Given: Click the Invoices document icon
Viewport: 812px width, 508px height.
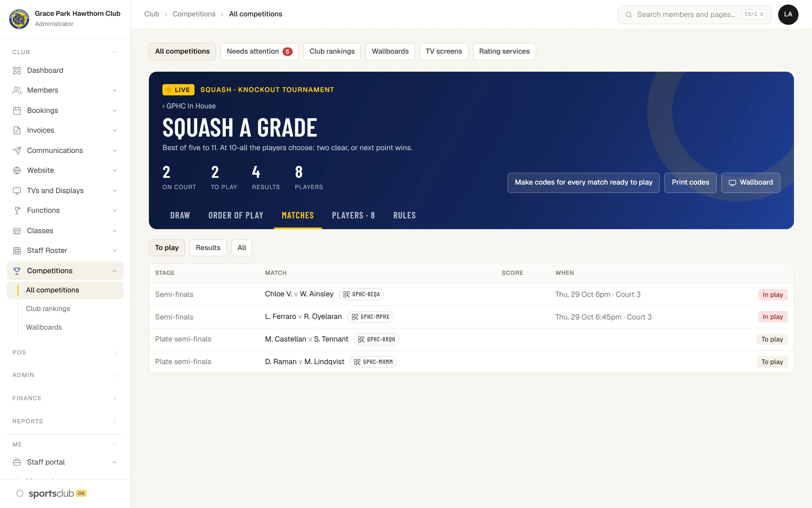Looking at the screenshot, I should pos(17,130).
